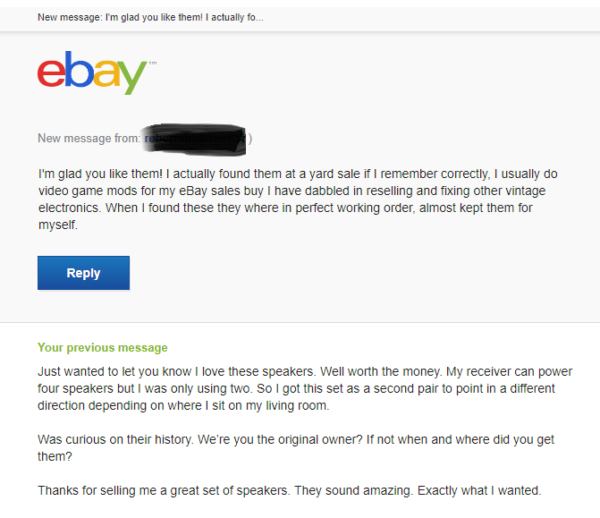This screenshot has height=518, width=600.
Task: Click the eBay logo
Action: pos(96,73)
